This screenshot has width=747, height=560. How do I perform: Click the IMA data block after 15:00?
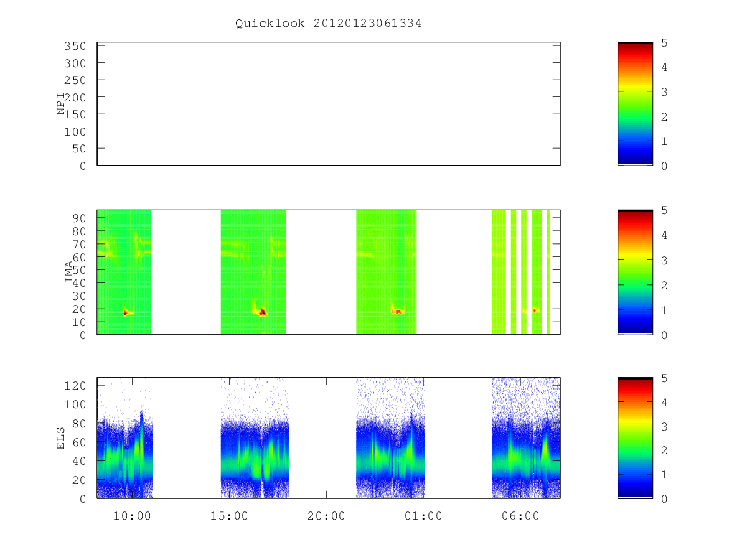[253, 272]
